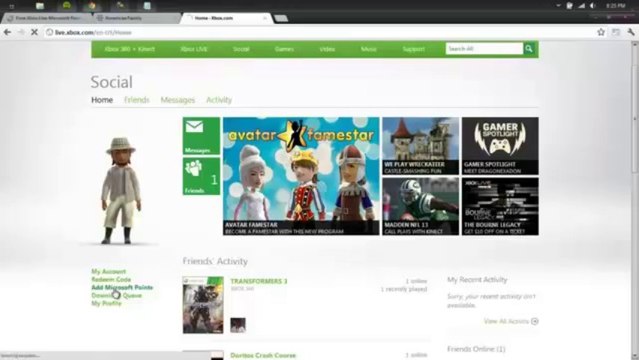
Task: Close the Home - Xbox.com tab
Action: coord(265,18)
